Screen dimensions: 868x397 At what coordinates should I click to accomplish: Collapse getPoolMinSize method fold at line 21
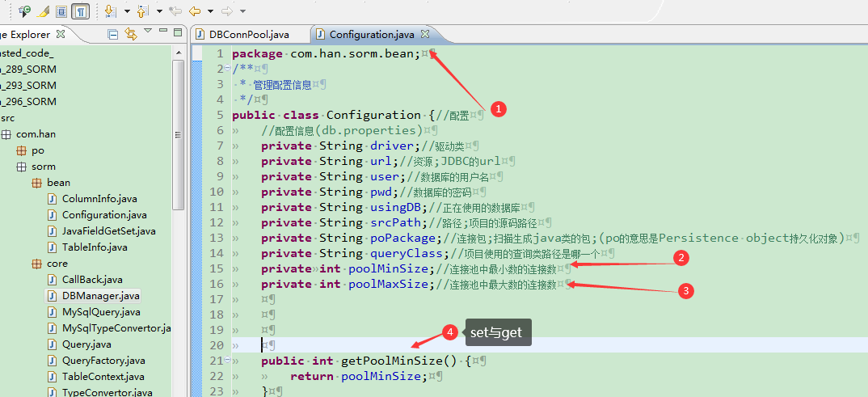click(227, 361)
